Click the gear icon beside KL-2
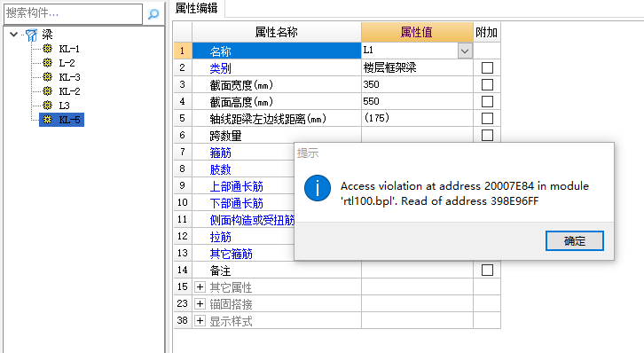Image resolution: width=644 pixels, height=353 pixels. tap(48, 91)
